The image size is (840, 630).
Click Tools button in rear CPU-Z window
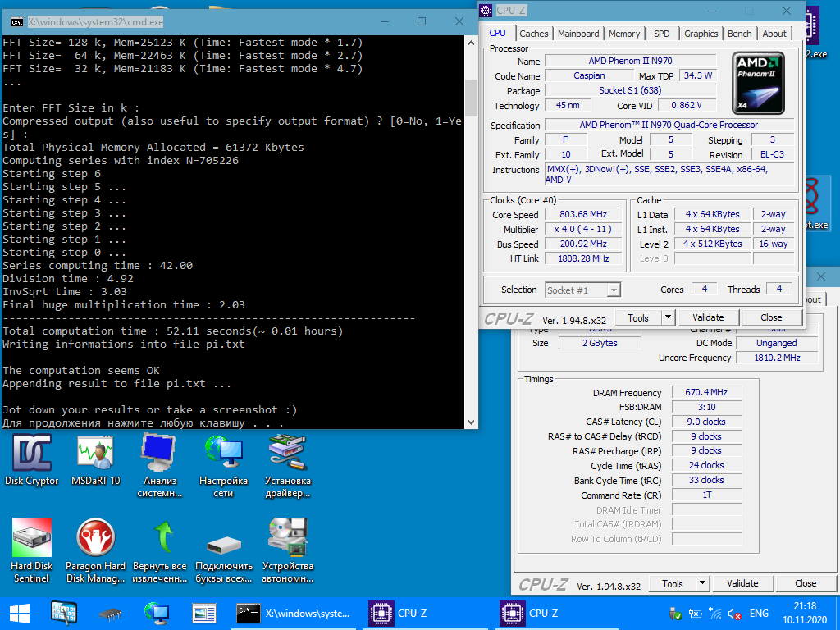(673, 583)
